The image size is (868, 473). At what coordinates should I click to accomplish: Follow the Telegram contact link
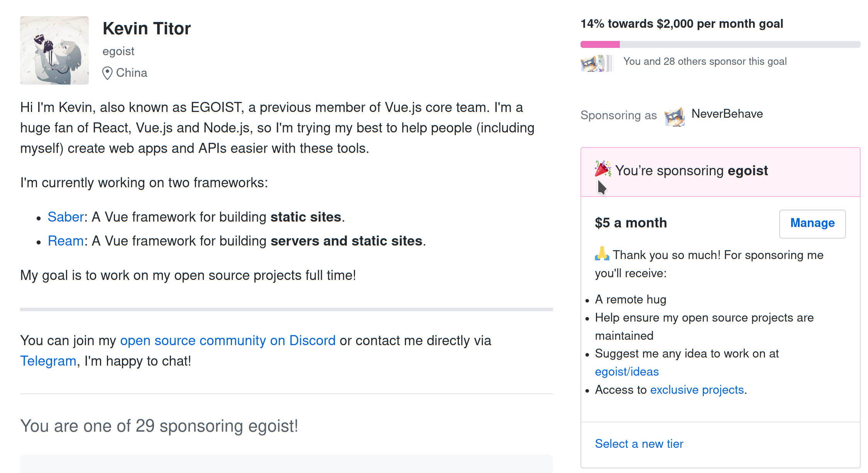[x=48, y=361]
